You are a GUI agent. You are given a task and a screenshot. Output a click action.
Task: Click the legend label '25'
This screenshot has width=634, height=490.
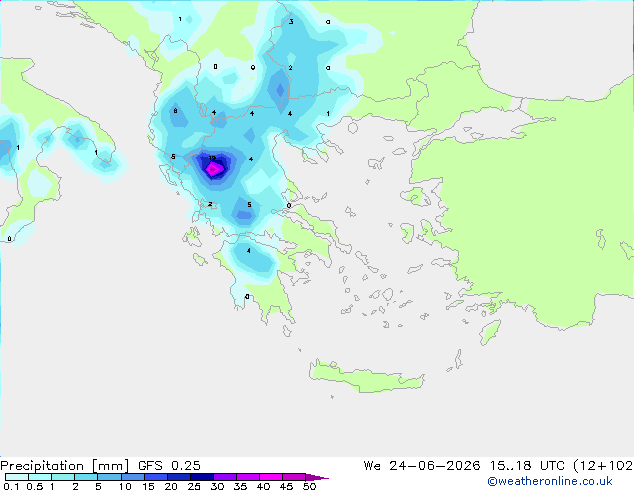(x=194, y=486)
